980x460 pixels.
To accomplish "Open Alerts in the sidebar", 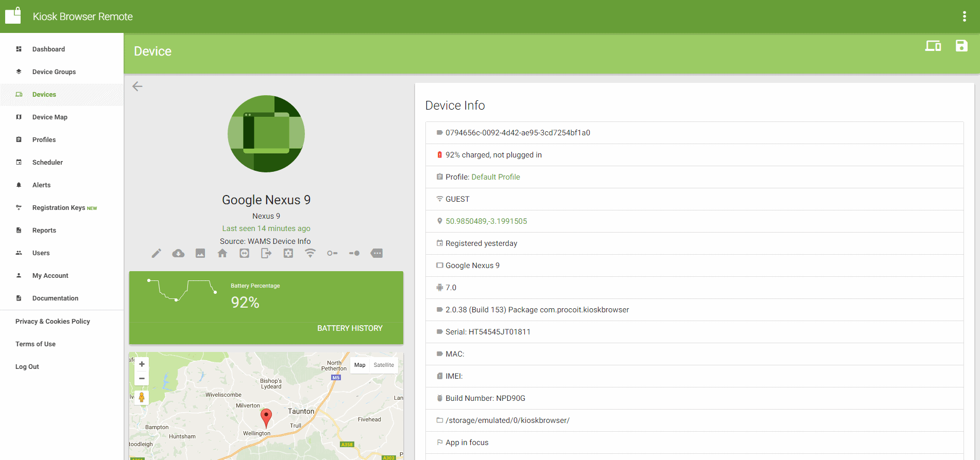I will [62, 185].
